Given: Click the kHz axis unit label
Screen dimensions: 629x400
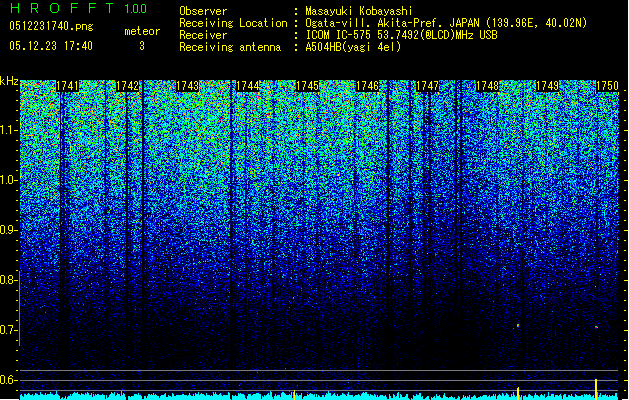Looking at the screenshot, I should click(x=9, y=81).
